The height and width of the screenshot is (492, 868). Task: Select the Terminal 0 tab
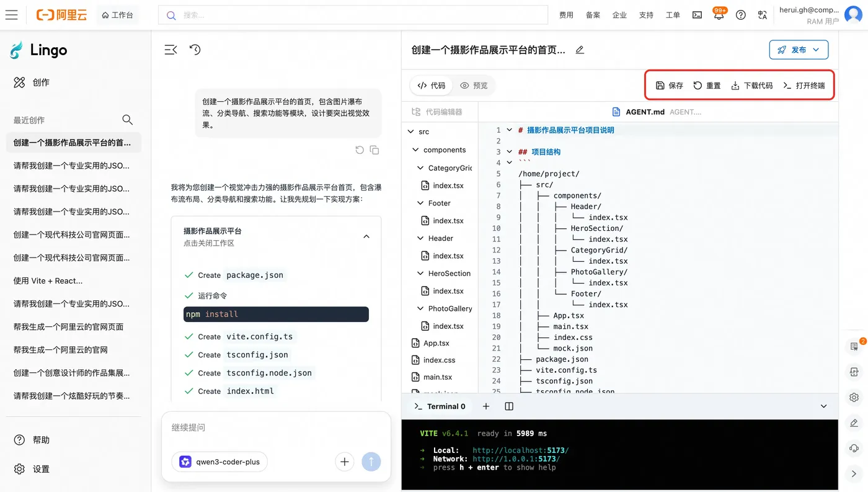440,406
